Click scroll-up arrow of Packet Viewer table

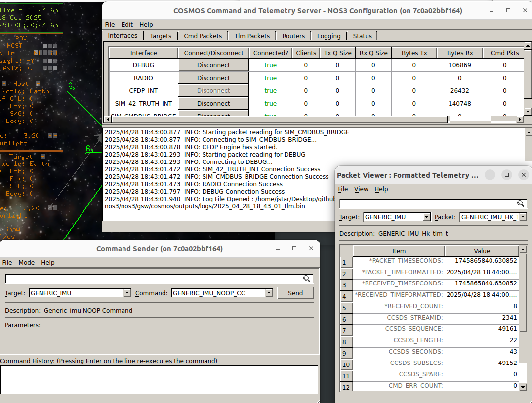pos(523,249)
